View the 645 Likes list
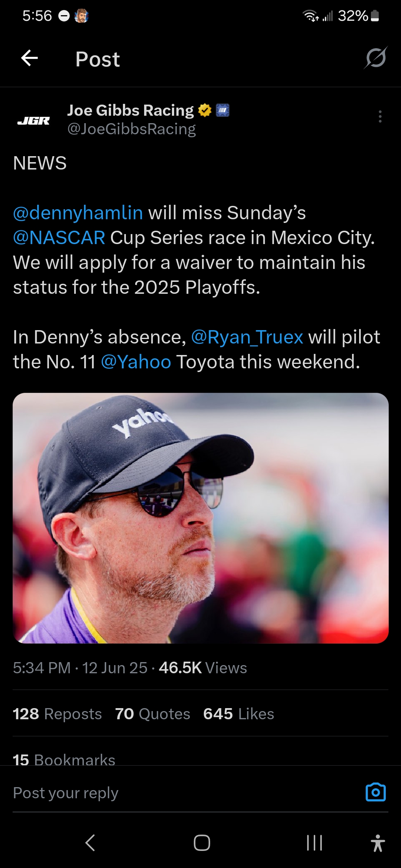 point(239,714)
